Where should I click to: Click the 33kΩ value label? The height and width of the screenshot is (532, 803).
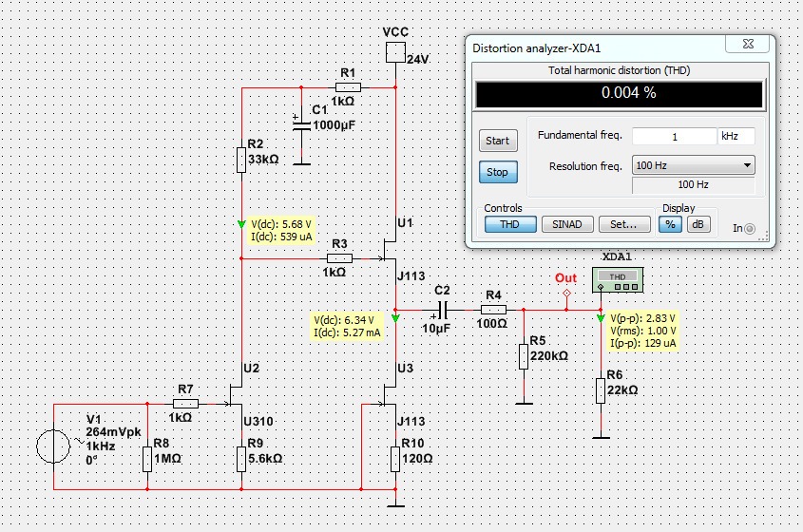[263, 160]
